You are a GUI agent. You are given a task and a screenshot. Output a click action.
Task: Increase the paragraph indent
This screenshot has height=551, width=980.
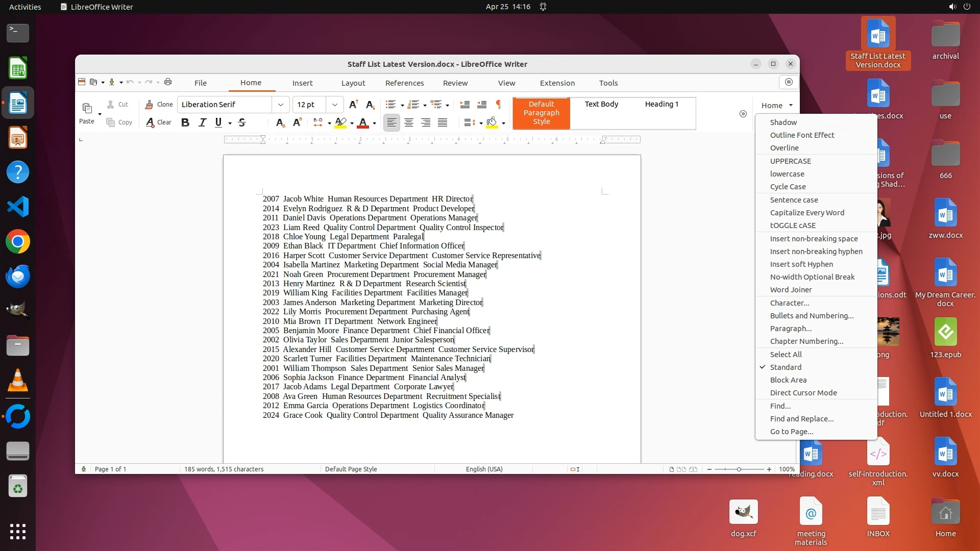tap(464, 105)
